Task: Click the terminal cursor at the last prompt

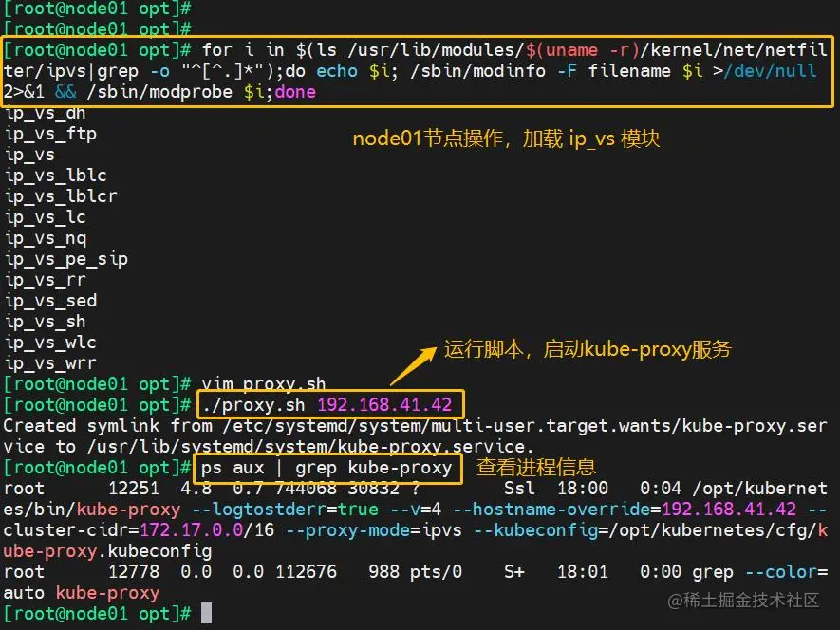Action: coord(206,613)
